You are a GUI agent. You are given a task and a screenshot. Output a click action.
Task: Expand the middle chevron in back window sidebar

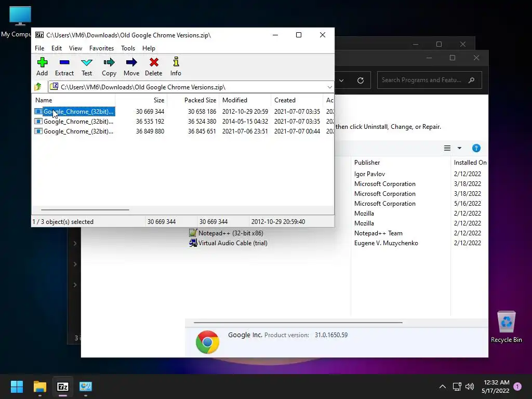75,264
